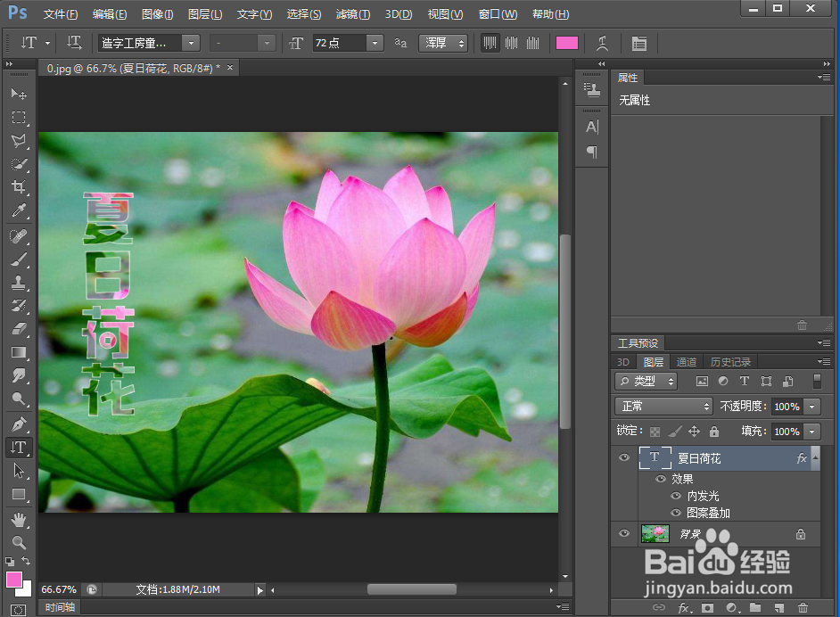Select the Smudge tool
This screenshot has width=840, height=617.
pyautogui.click(x=19, y=375)
